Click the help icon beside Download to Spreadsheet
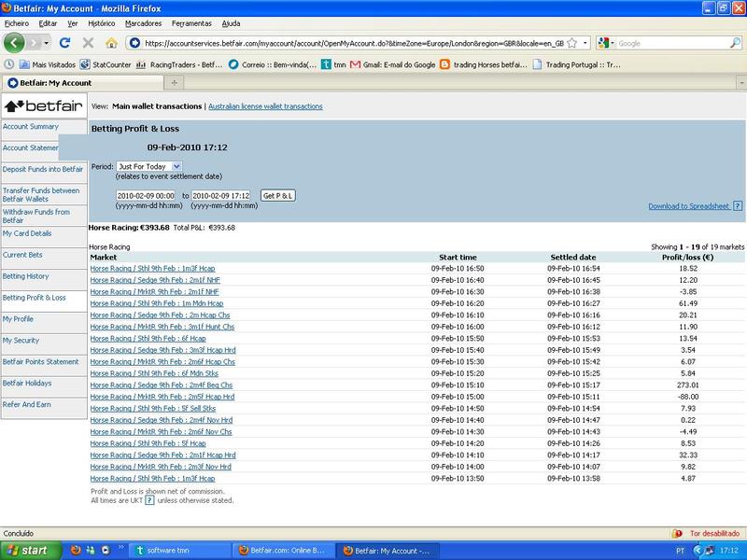 point(738,205)
